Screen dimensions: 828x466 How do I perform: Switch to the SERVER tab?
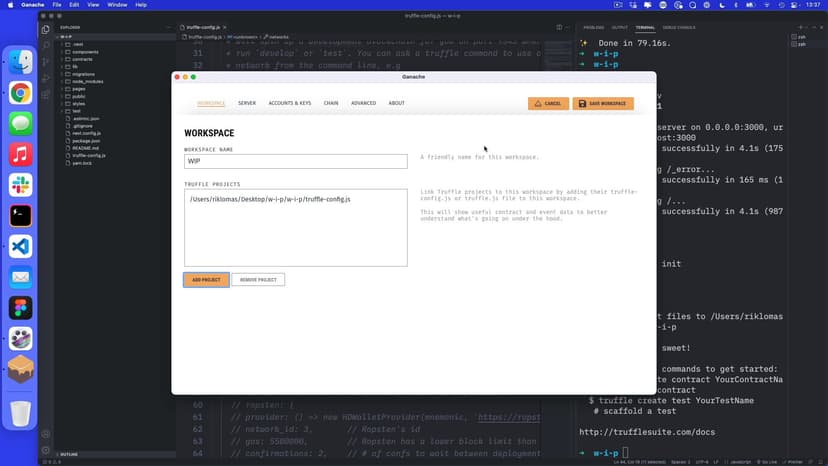coord(246,103)
